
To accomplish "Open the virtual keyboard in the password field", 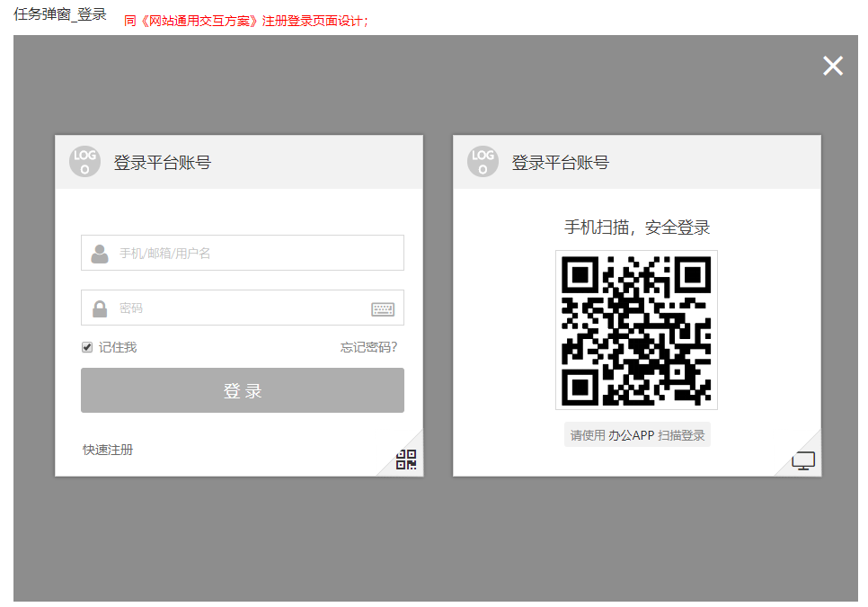I will tap(383, 309).
